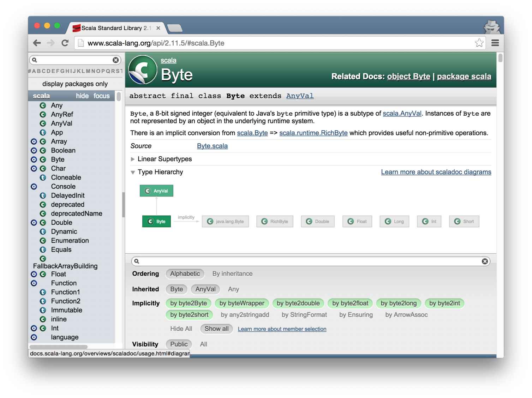Click the AnyVal node in diagram

coord(156,191)
